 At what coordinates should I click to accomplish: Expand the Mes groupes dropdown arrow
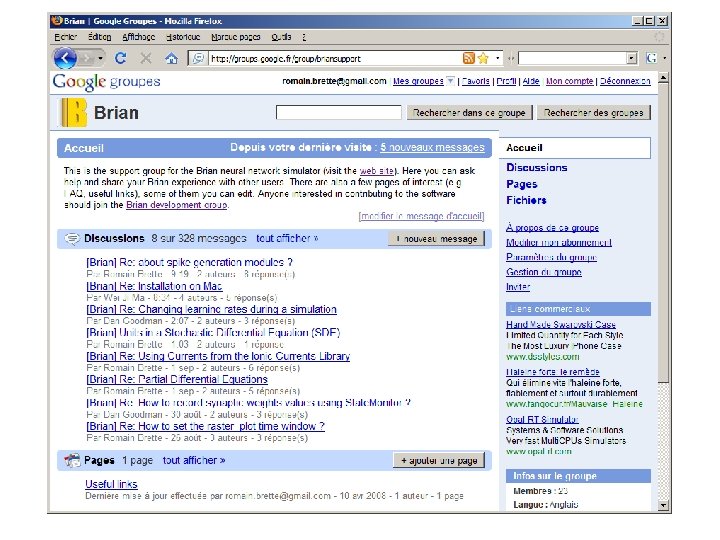(450, 81)
